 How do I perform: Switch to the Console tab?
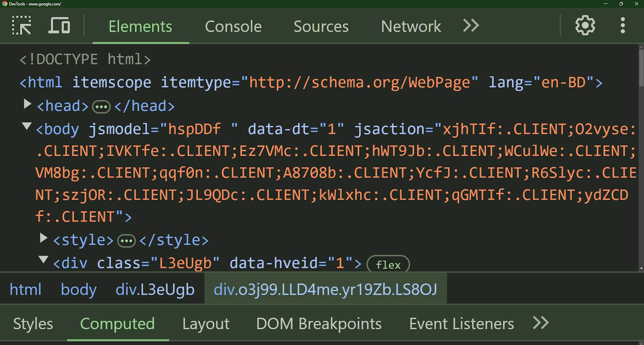tap(233, 27)
